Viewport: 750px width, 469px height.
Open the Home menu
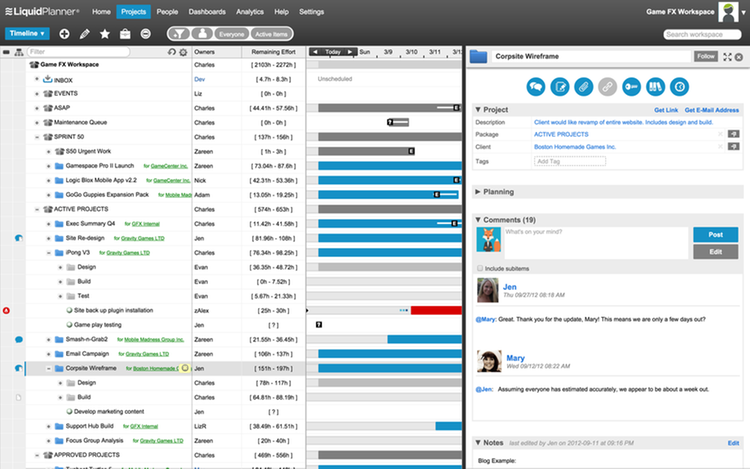[101, 11]
